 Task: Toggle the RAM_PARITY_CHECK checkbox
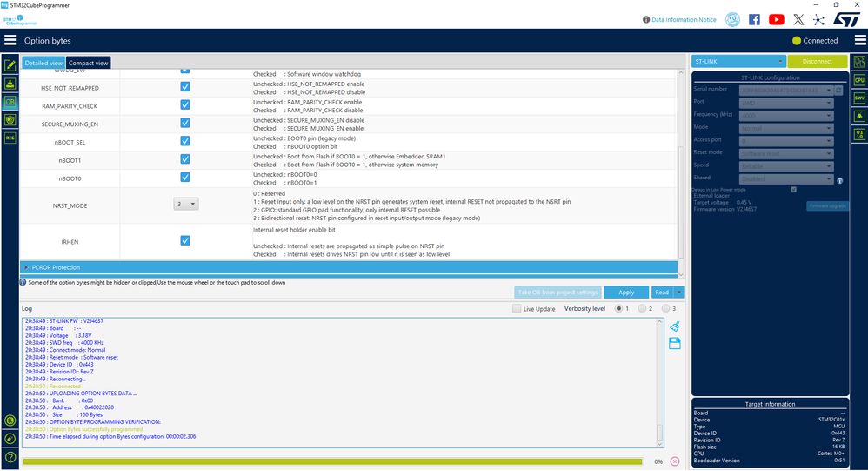tap(185, 104)
